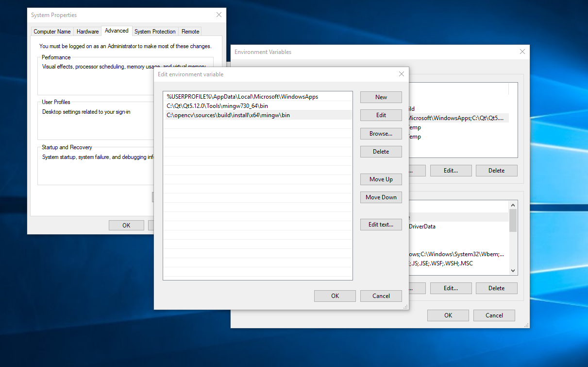Select the Qt mingw730_64 bin path

pyautogui.click(x=217, y=106)
